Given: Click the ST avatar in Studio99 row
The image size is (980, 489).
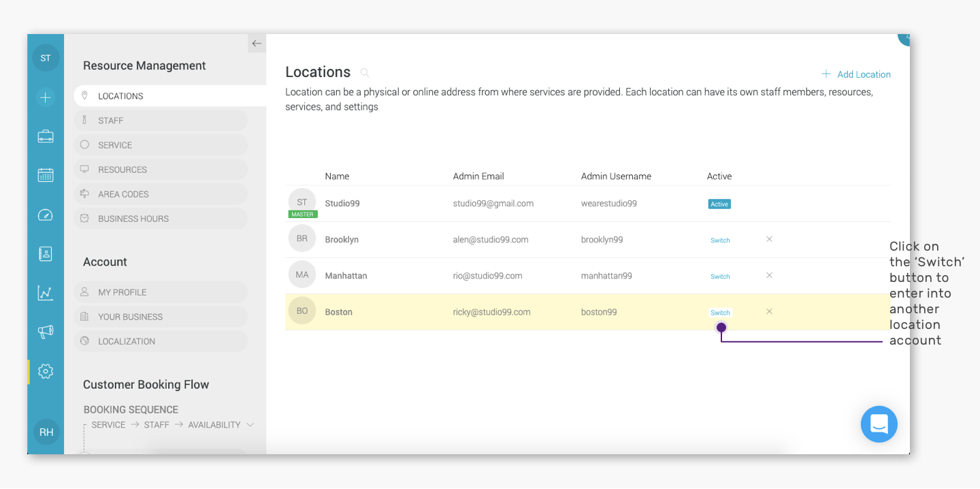Looking at the screenshot, I should click(x=302, y=202).
